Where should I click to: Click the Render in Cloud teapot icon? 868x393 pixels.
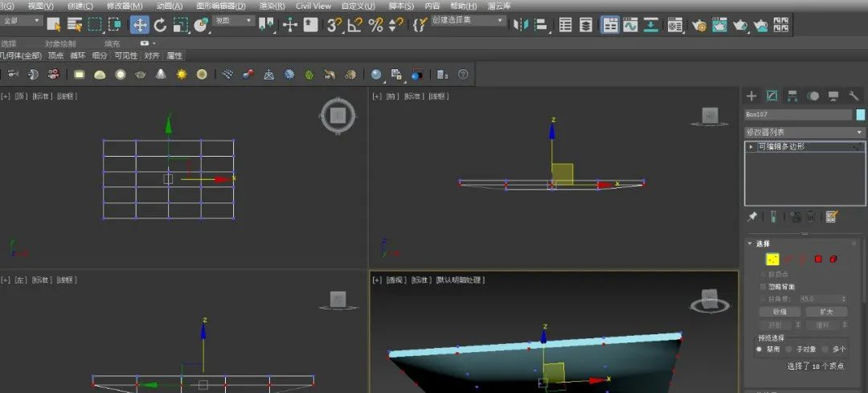tap(760, 24)
